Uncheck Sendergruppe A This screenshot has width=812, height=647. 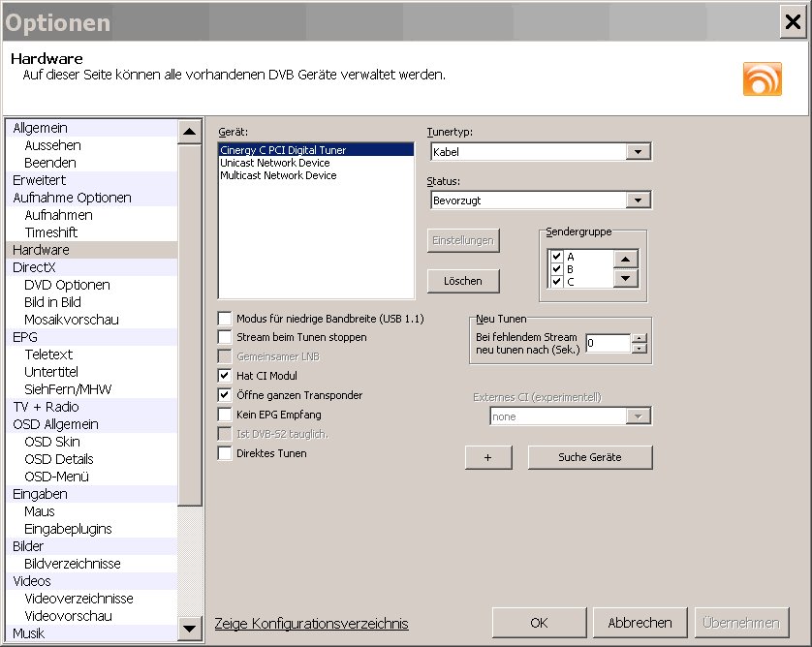pos(556,257)
